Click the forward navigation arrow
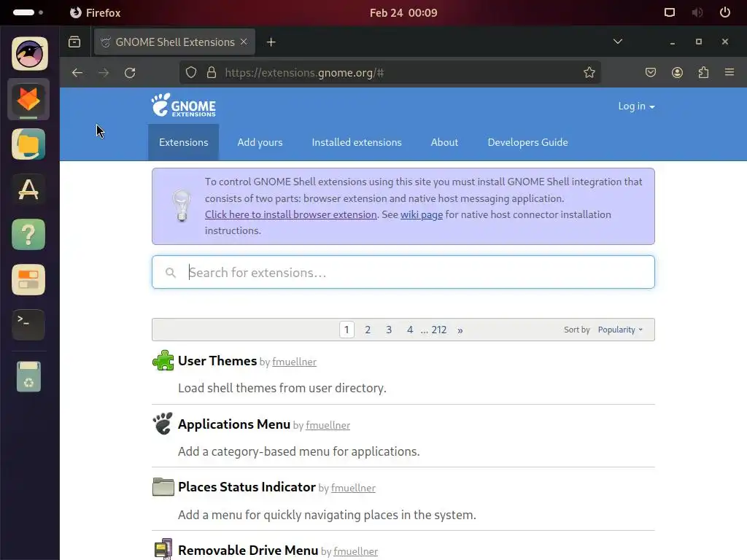Viewport: 747px width, 560px height. (104, 73)
